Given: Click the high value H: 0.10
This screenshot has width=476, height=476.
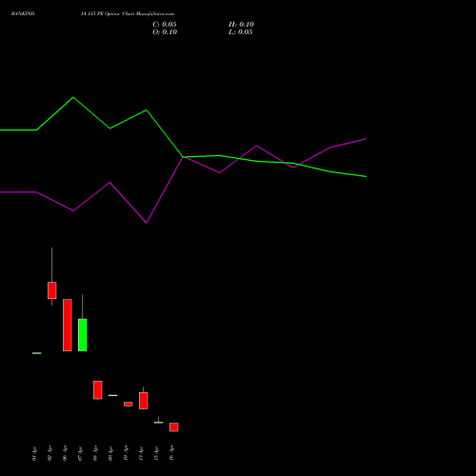Looking at the screenshot, I should (x=241, y=25).
